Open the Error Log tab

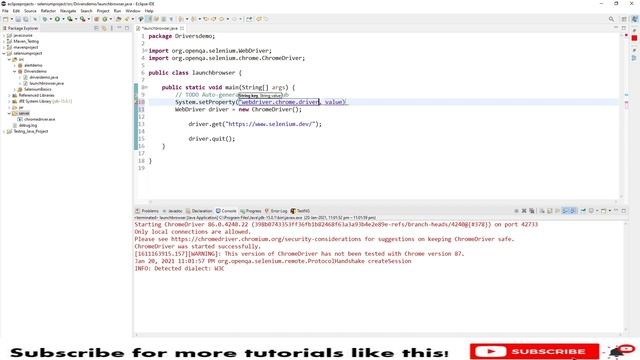click(276, 211)
